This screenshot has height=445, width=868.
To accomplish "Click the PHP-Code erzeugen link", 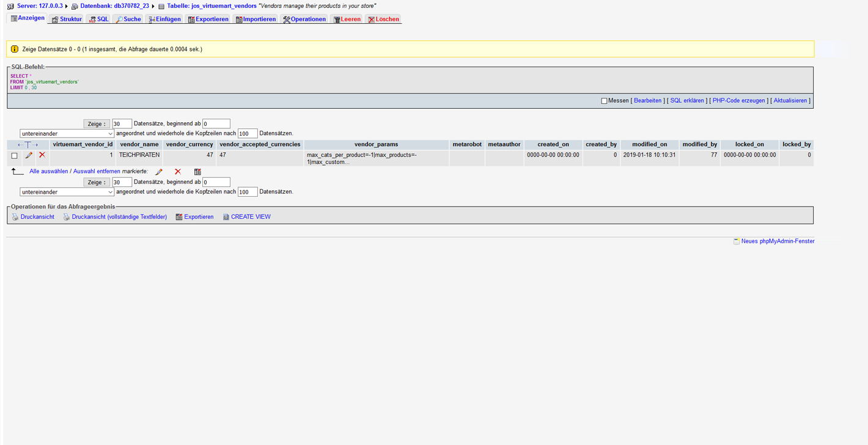I will (738, 101).
